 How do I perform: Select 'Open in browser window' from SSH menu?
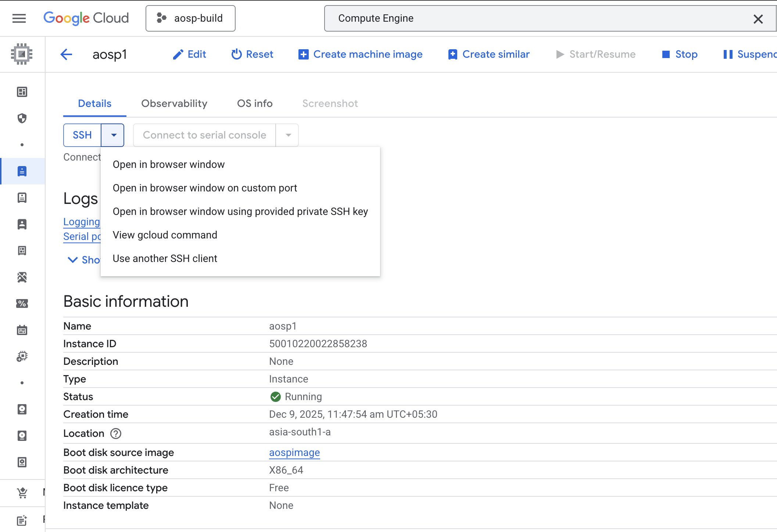pyautogui.click(x=169, y=164)
